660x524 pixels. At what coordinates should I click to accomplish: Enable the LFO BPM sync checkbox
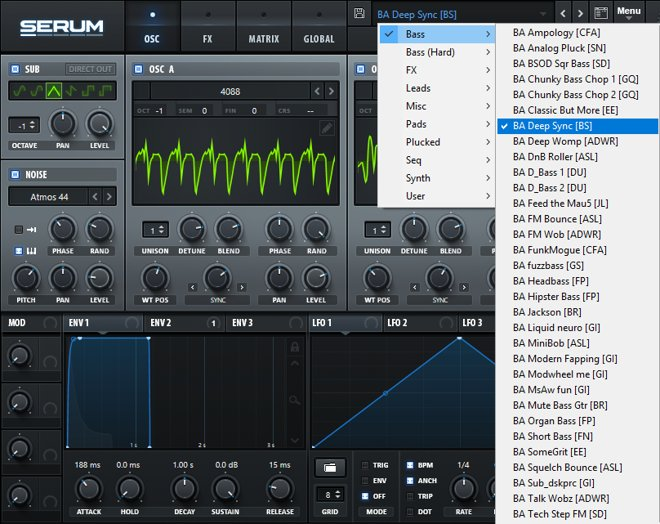tap(410, 465)
